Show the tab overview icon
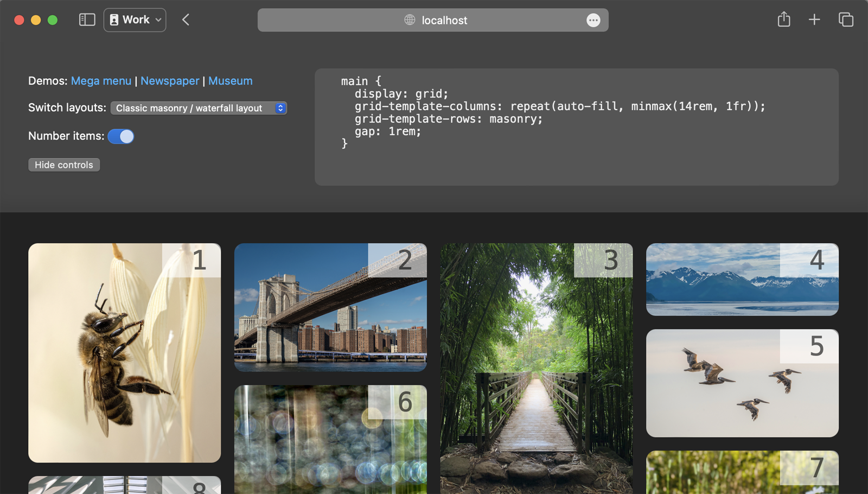The width and height of the screenshot is (868, 494). pos(845,20)
